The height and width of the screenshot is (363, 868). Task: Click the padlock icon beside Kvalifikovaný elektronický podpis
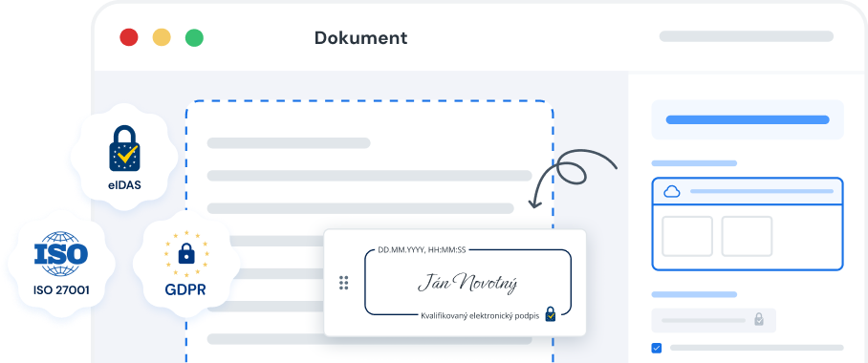pyautogui.click(x=551, y=313)
